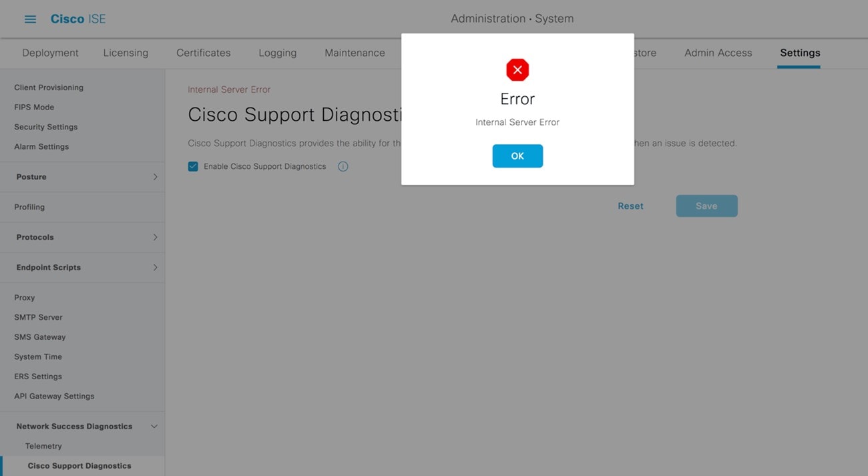Viewport: 868px width, 476px height.
Task: Open Client Provisioning in sidebar
Action: click(49, 87)
